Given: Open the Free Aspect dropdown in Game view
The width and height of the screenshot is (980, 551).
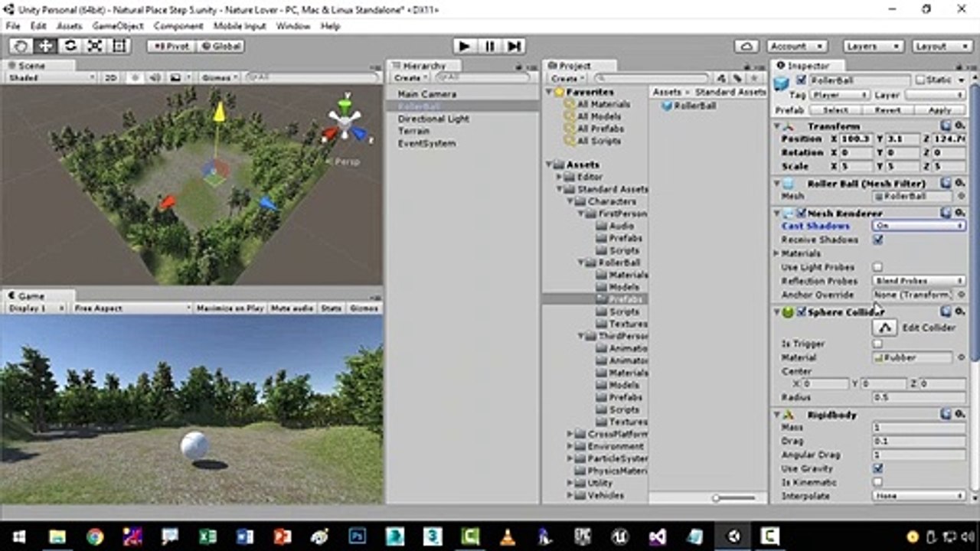Looking at the screenshot, I should (x=131, y=308).
